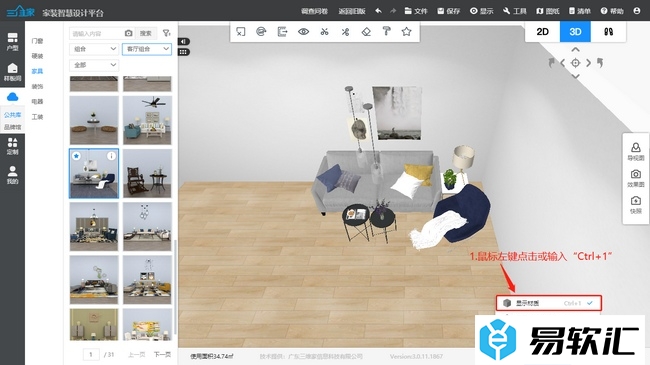Click the scissors cut tool icon
Image resolution: width=650 pixels, height=365 pixels.
click(324, 32)
